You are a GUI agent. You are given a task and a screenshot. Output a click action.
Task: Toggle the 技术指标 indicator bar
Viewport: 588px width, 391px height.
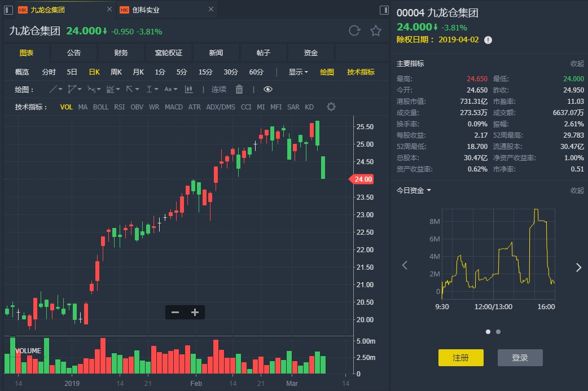pos(361,72)
